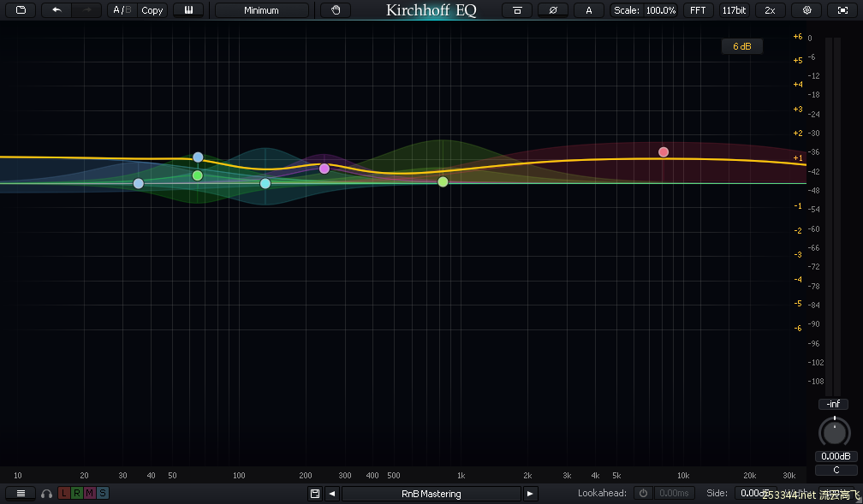
Task: Toggle the R channel button
Action: [x=76, y=494]
